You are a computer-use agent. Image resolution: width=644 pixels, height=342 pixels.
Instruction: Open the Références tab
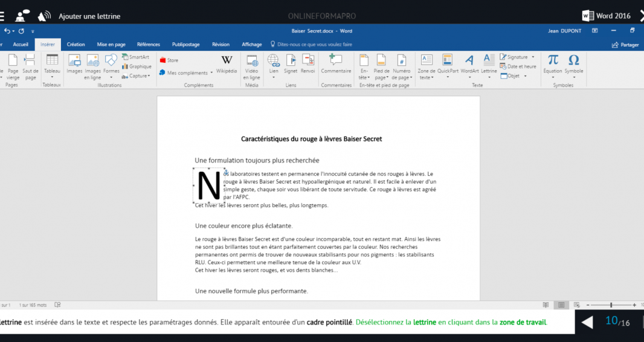tap(148, 44)
